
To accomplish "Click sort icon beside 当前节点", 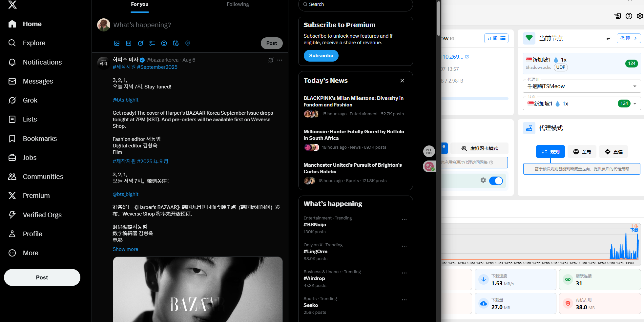I will point(609,38).
